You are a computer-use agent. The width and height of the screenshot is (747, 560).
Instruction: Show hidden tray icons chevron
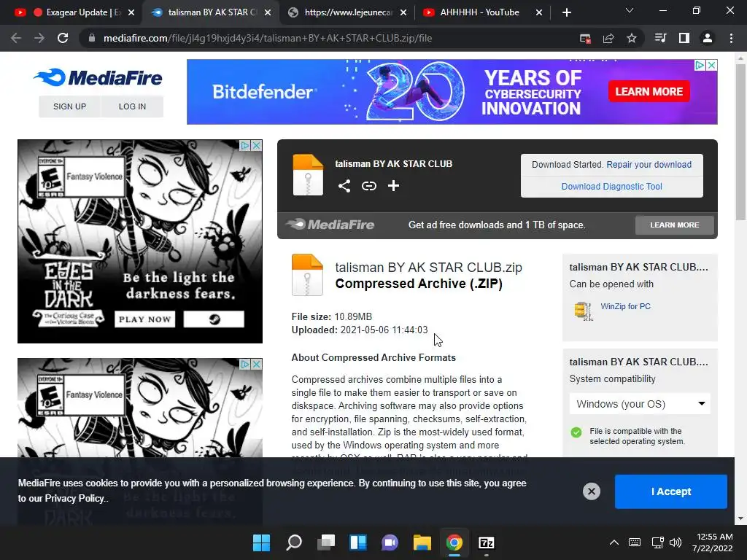614,542
